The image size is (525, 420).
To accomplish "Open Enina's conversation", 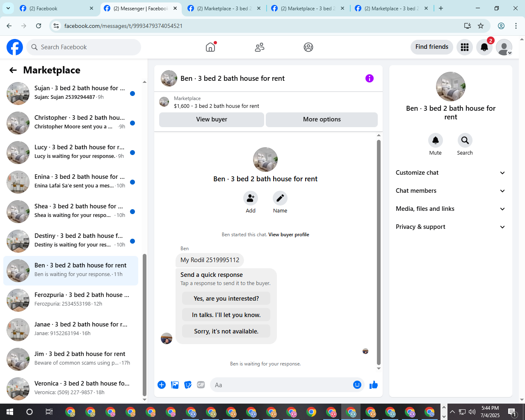I will (71, 182).
